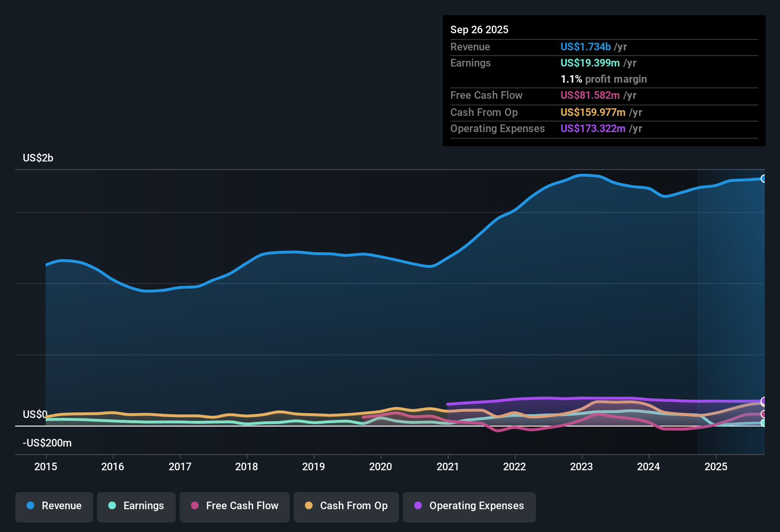Toggle the Free Cash Flow series off

coord(234,506)
